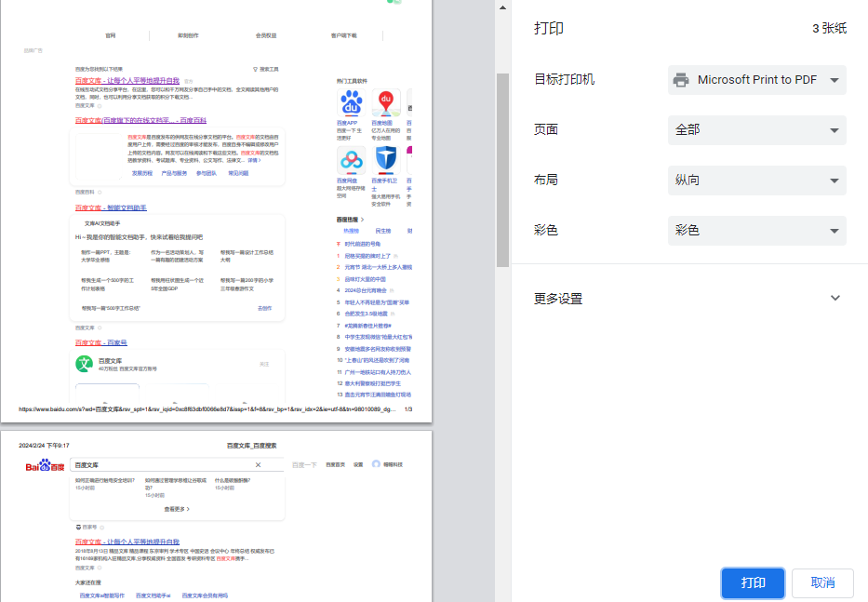Open the 目标打印机 destination dropdown
The height and width of the screenshot is (602, 868).
pos(755,80)
